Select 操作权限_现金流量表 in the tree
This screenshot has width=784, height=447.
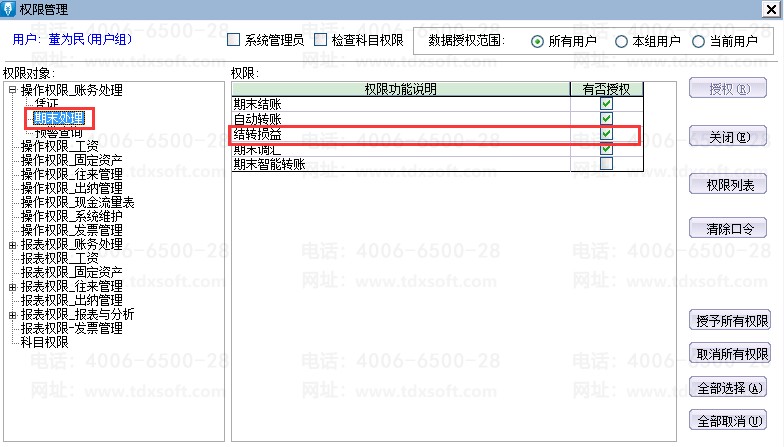[78, 202]
